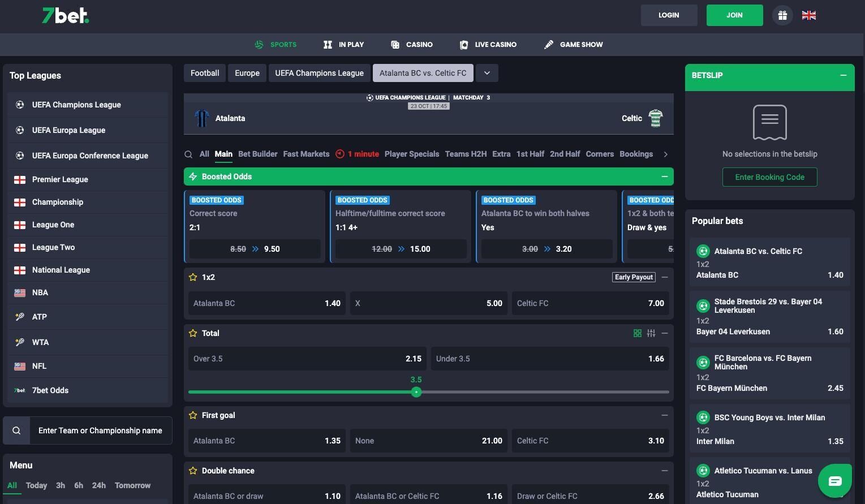Click the Live Casino cards icon

[464, 44]
